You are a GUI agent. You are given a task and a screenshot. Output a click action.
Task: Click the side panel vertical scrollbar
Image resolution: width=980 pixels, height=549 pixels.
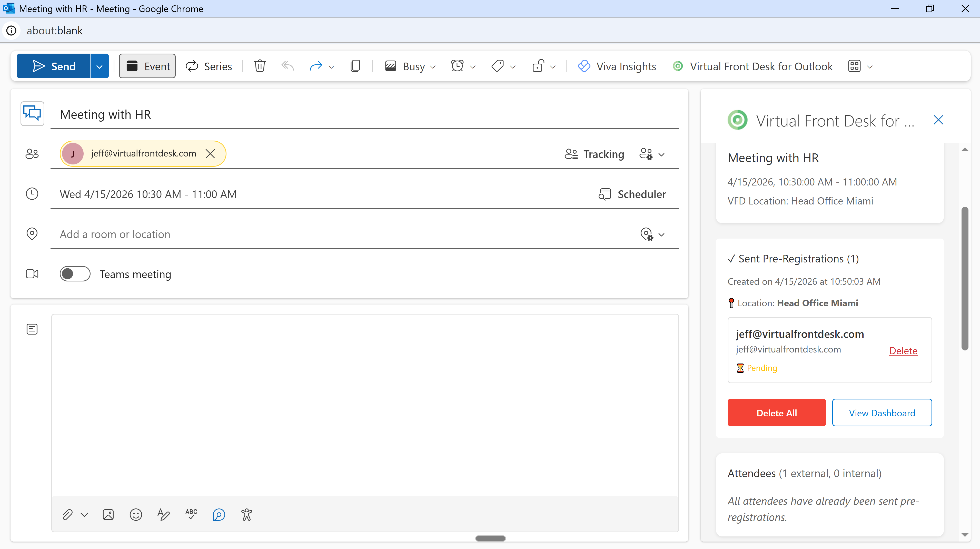click(x=964, y=278)
